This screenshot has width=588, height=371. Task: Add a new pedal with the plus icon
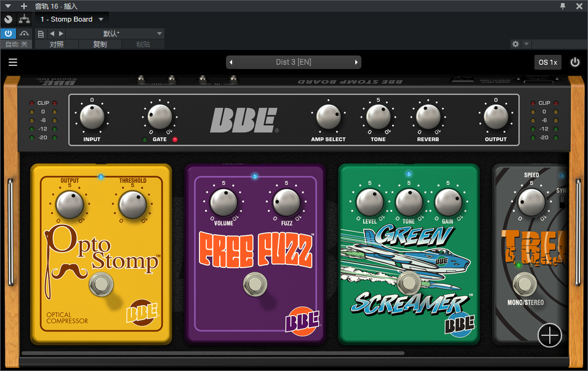tap(550, 335)
